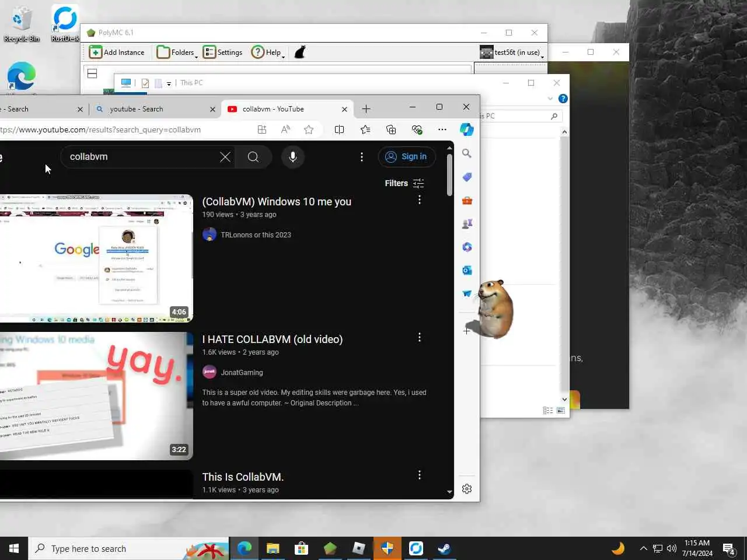The height and width of the screenshot is (560, 747).
Task: Open the (CollabVM) Windows 10 me you video
Action: (x=277, y=202)
